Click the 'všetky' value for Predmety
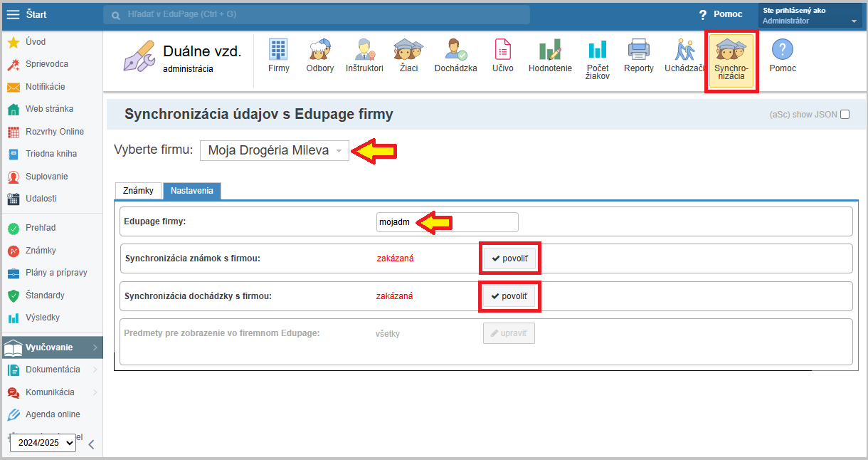The height and width of the screenshot is (460, 868). [x=389, y=333]
